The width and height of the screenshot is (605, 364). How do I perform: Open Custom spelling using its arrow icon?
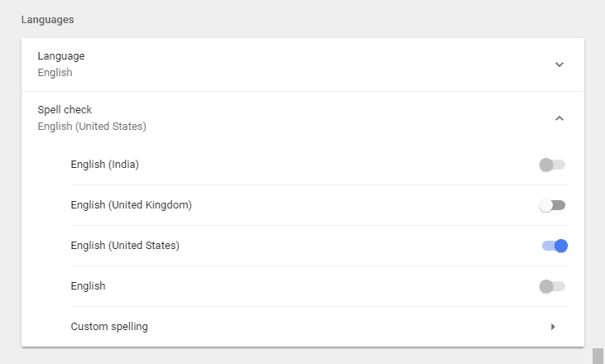[x=553, y=327]
